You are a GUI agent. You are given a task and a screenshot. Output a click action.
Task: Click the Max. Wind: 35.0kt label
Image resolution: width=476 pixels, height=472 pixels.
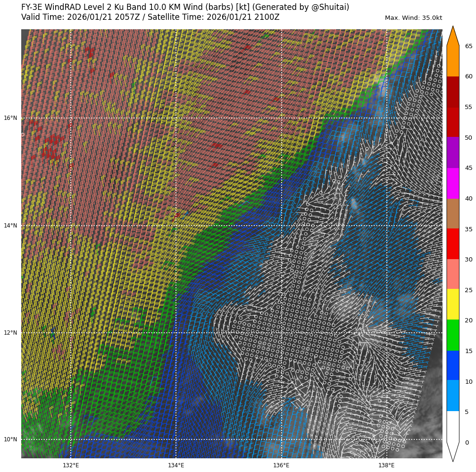pos(413,18)
